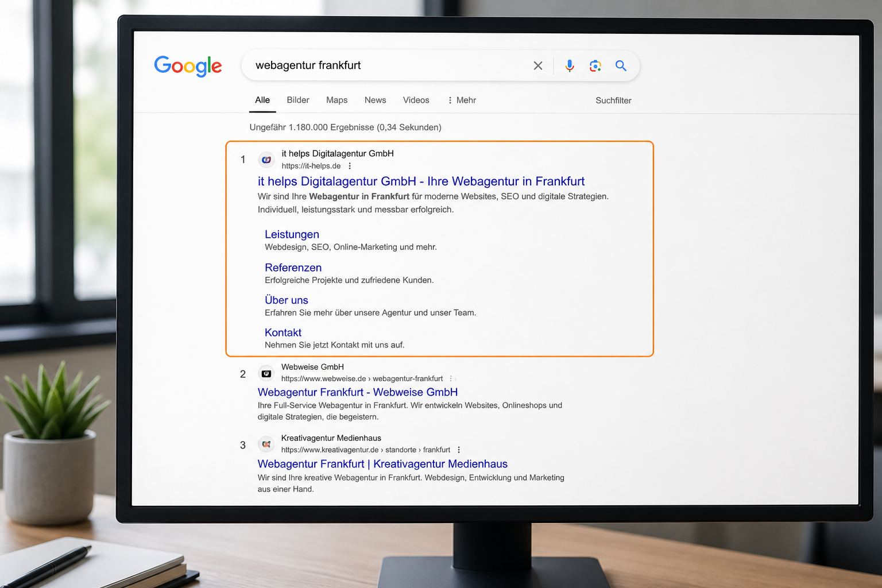Open Google Lens image search icon
The image size is (882, 588).
click(595, 66)
